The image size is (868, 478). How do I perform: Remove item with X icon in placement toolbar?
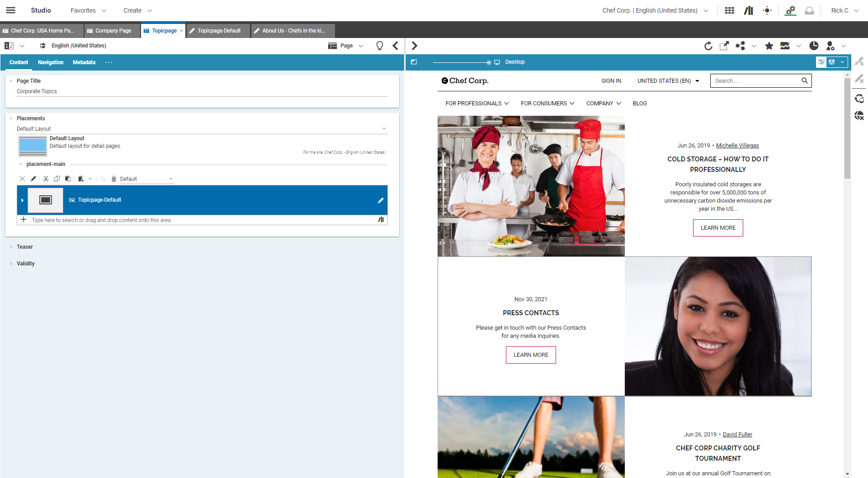(22, 179)
